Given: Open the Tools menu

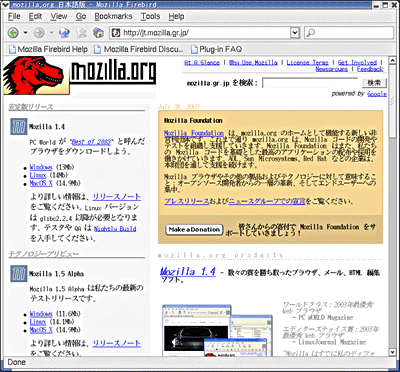Looking at the screenshot, I should [x=150, y=16].
